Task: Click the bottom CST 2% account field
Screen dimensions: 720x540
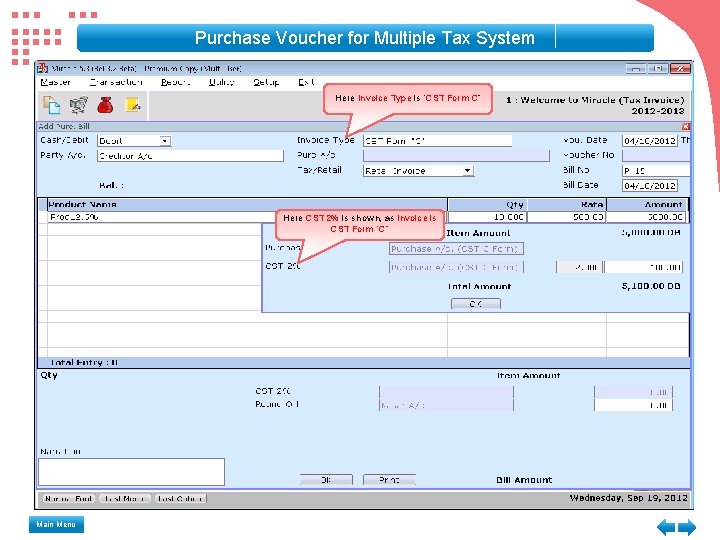Action: pos(446,392)
